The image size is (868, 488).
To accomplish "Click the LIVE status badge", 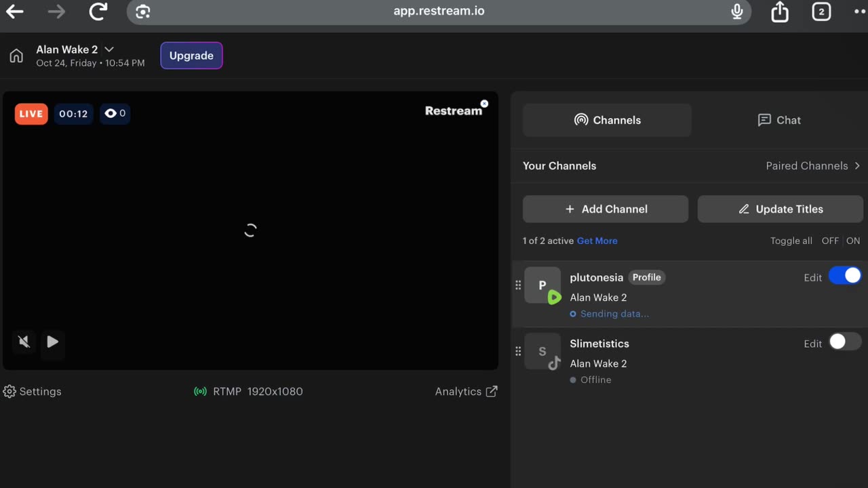I will click(31, 114).
